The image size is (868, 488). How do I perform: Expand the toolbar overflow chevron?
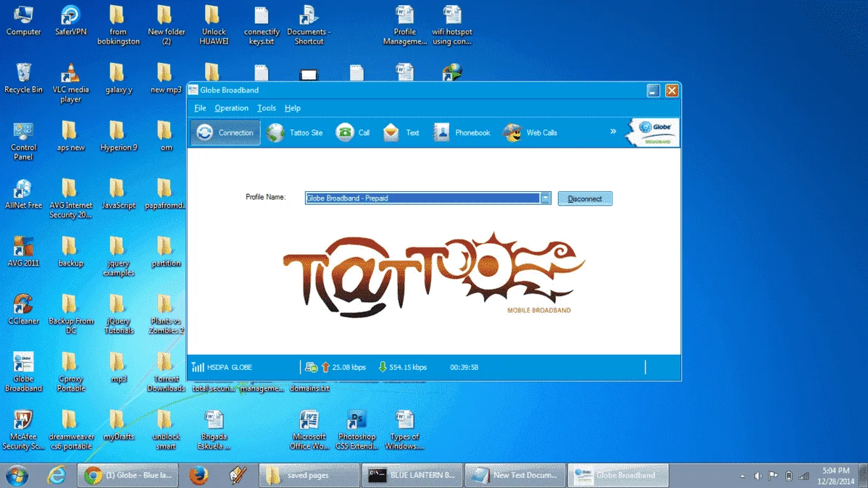click(614, 132)
